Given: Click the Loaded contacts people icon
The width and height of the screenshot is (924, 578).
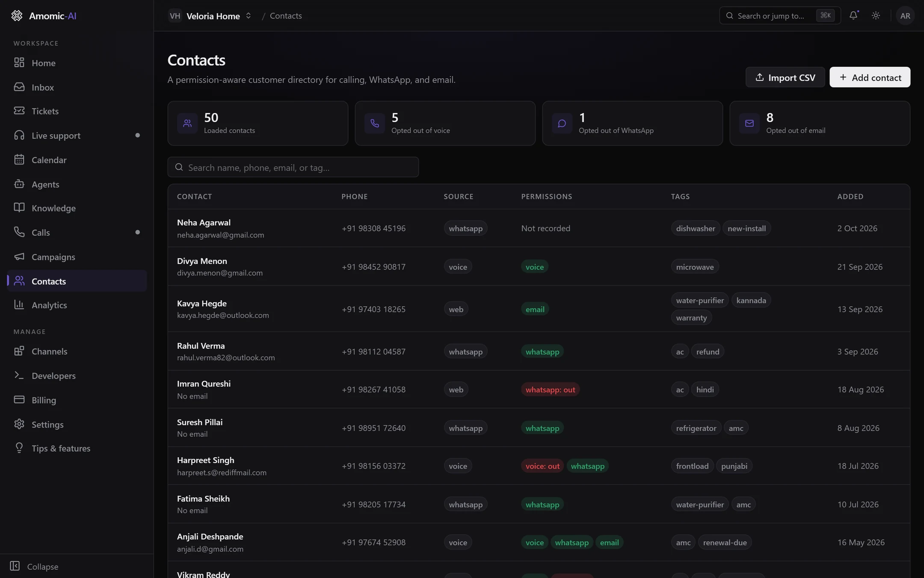Looking at the screenshot, I should [187, 123].
